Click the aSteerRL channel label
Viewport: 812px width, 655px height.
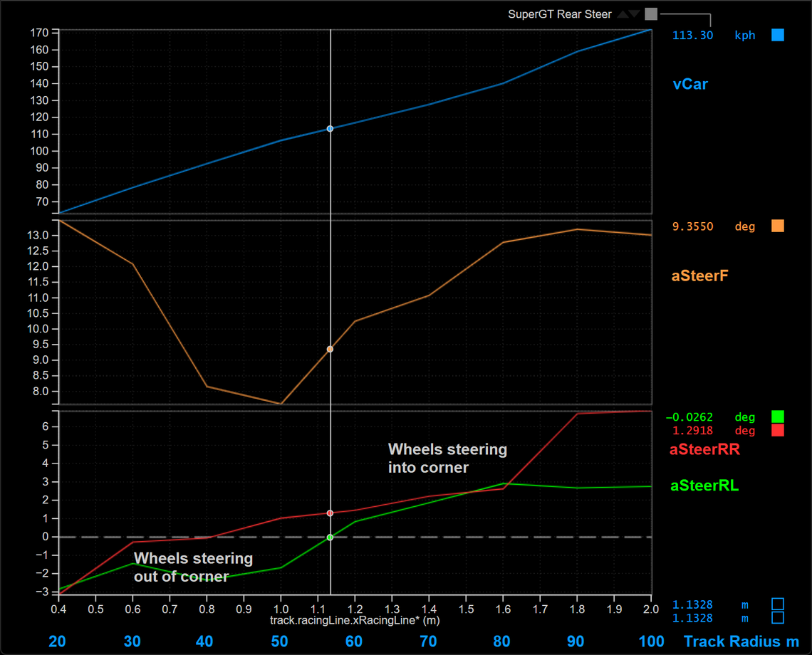[x=704, y=486]
